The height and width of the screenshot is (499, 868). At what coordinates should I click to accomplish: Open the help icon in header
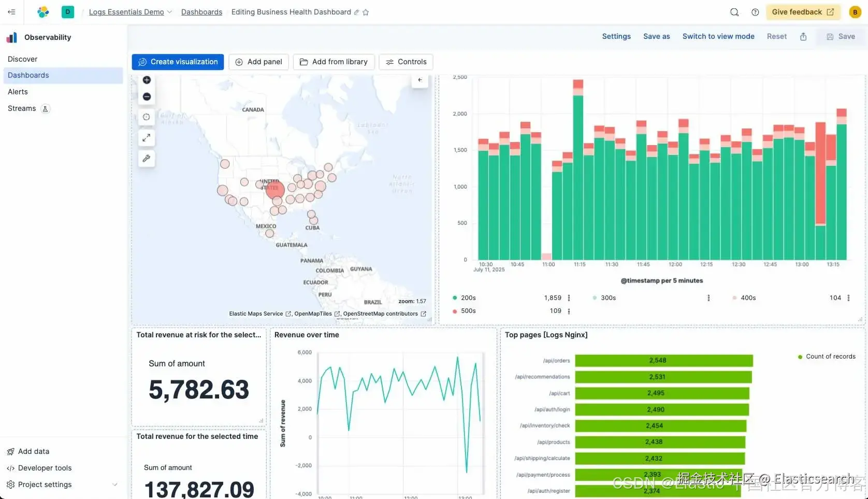pos(755,12)
